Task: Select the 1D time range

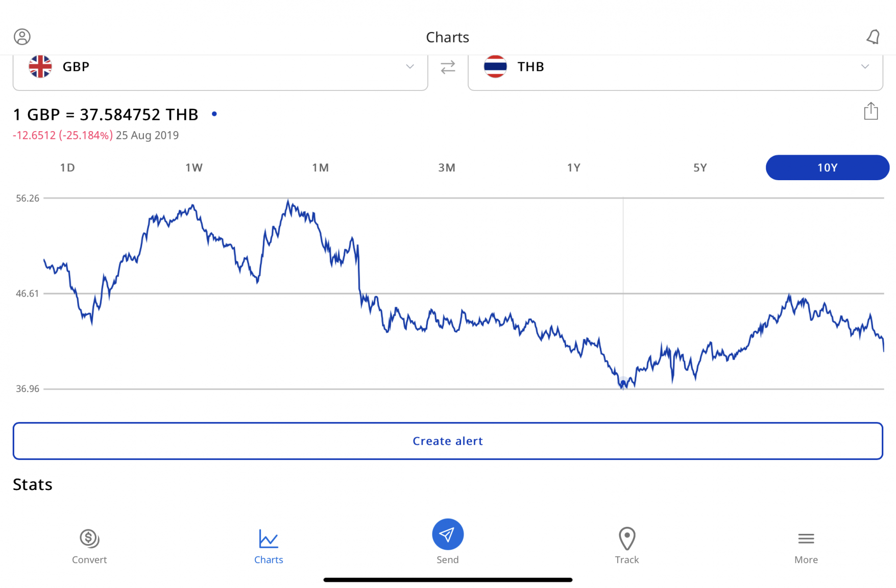Action: [x=67, y=167]
